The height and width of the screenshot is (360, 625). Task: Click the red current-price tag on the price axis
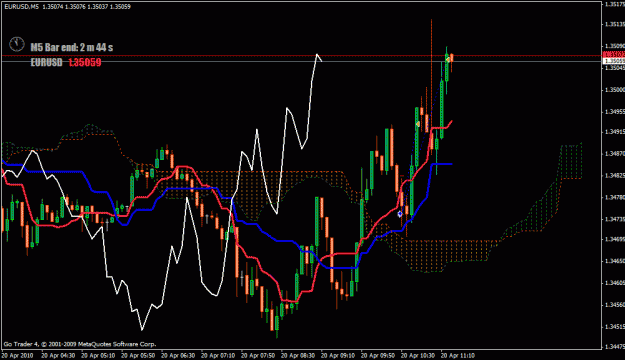tap(614, 54)
